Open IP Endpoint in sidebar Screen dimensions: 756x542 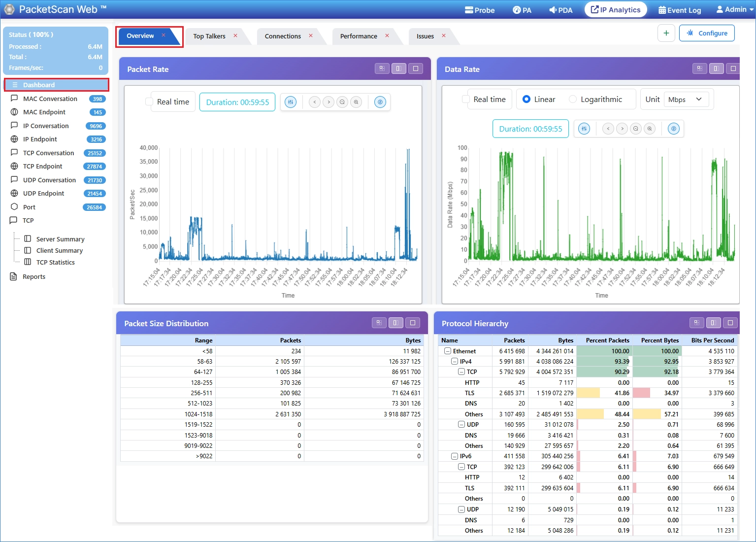point(57,139)
